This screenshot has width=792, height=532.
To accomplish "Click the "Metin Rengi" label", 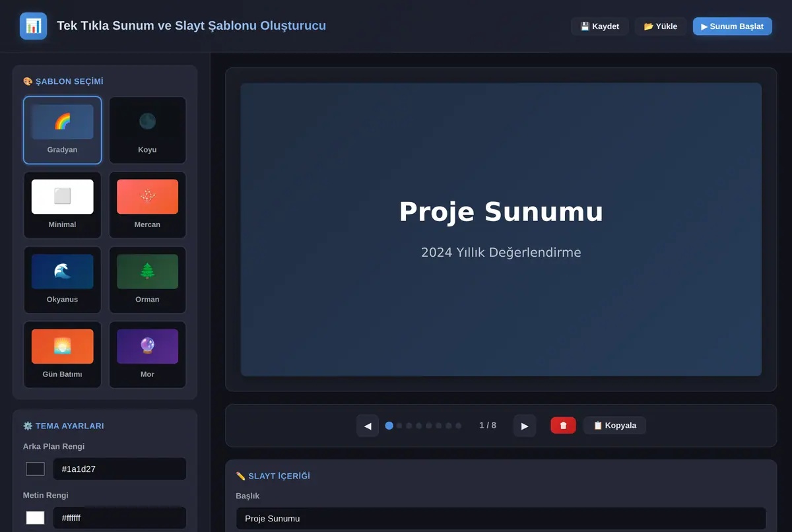I will 46,495.
